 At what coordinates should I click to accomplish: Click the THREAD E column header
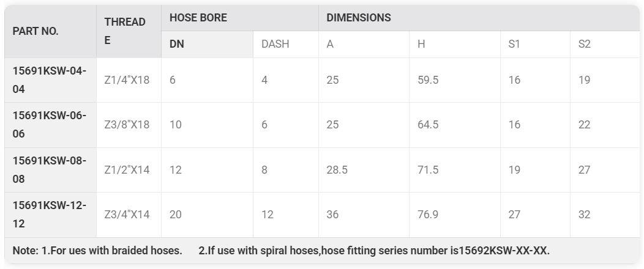(x=125, y=31)
